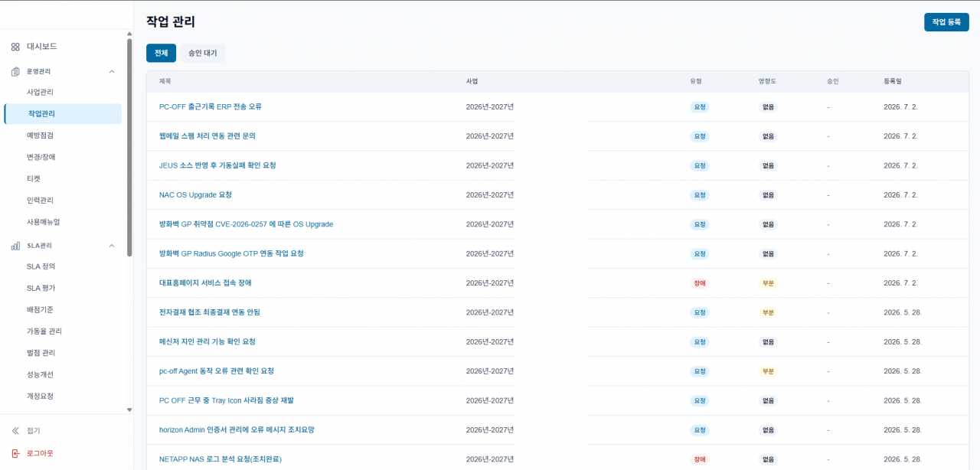Click the 접기 double-chevron icon
Viewport: 980px width, 470px height.
point(15,431)
